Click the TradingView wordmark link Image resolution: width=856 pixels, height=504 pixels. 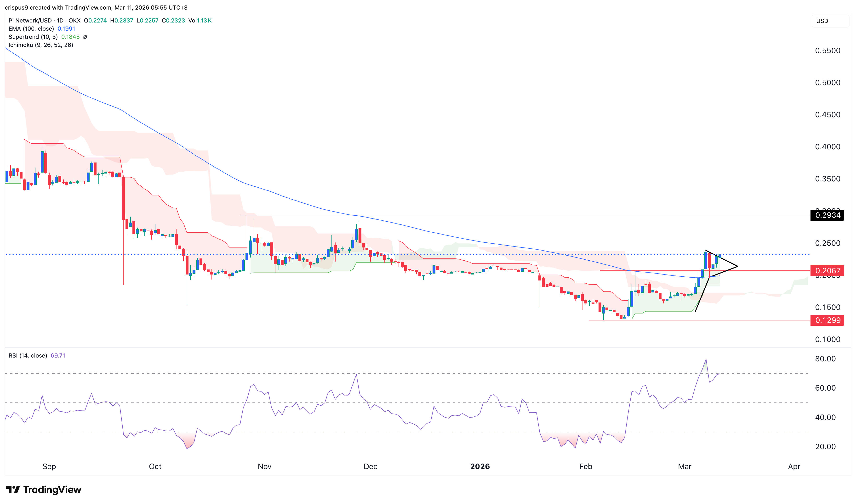(x=52, y=489)
